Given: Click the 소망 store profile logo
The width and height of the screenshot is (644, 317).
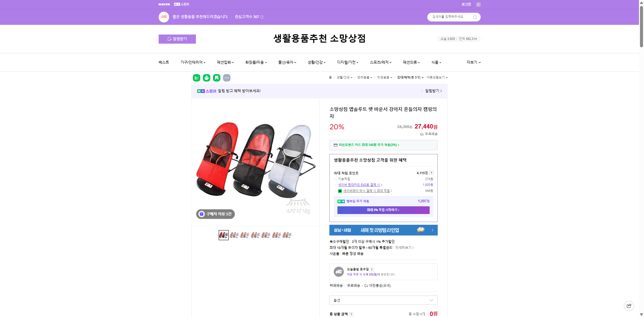Looking at the screenshot, I should (164, 17).
